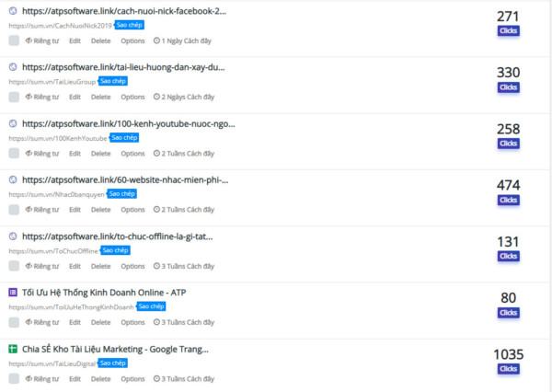Tick the checkbox for the CachNuoiNick2019 link
This screenshot has height=392, width=552.
(x=14, y=40)
